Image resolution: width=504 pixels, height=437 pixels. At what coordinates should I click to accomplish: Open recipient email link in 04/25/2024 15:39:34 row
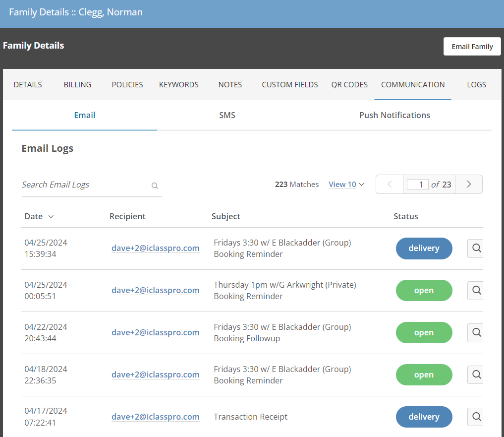[155, 248]
